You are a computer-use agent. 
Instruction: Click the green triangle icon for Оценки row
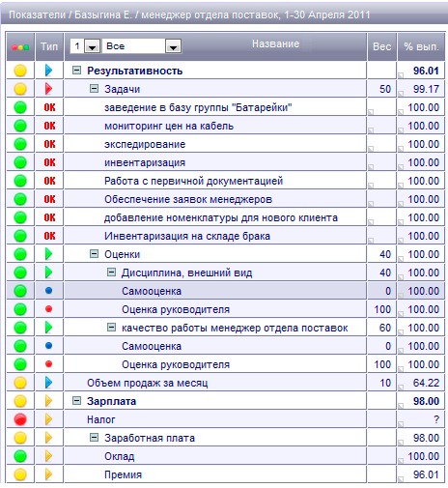pyautogui.click(x=48, y=254)
